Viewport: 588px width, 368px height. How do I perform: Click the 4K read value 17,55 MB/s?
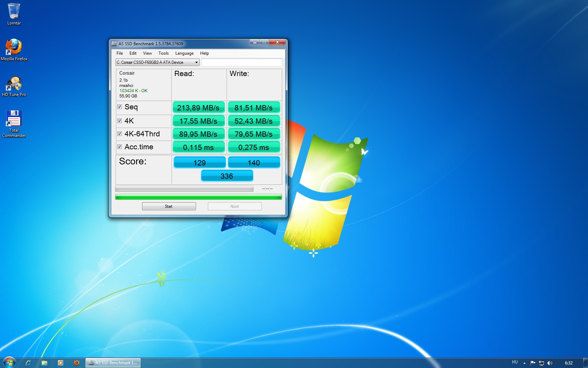198,121
